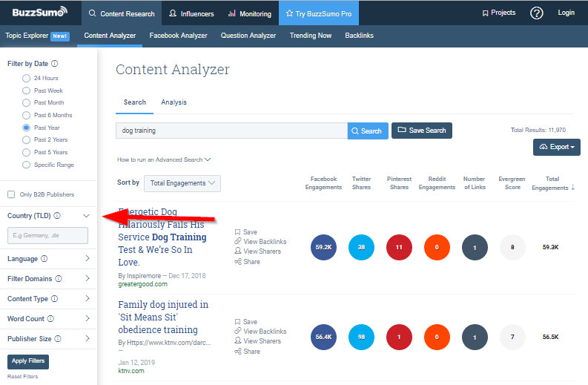Viewport: 588px width, 385px height.
Task: Select the Past Year date filter
Action: coord(26,128)
